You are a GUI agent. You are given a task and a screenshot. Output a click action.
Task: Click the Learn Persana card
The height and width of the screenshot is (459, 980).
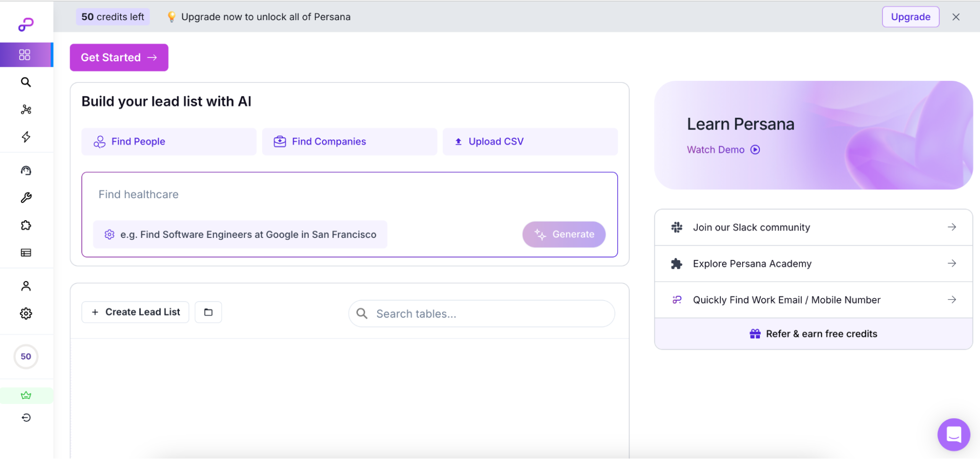[813, 135]
